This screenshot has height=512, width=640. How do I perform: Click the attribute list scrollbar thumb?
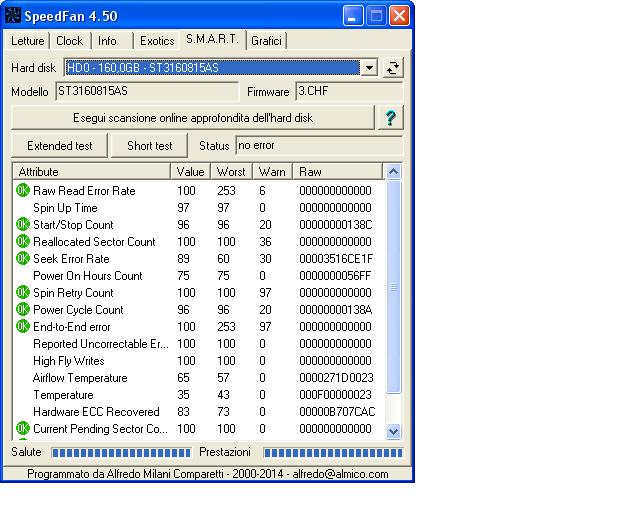[393, 287]
